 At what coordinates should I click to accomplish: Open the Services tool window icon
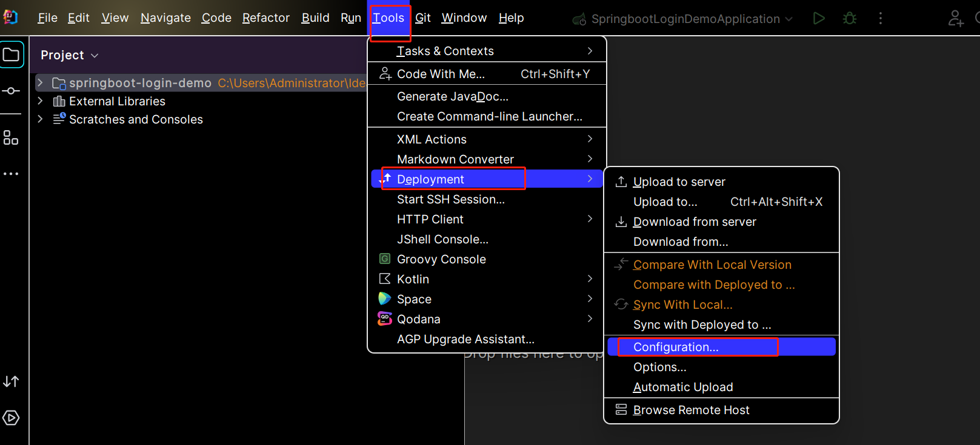pyautogui.click(x=11, y=418)
